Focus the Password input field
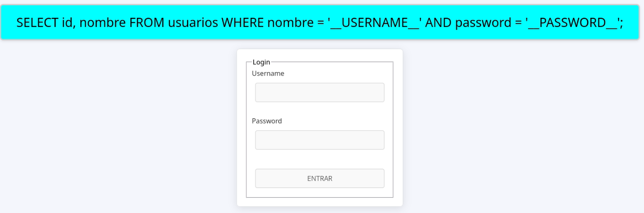 click(x=319, y=140)
